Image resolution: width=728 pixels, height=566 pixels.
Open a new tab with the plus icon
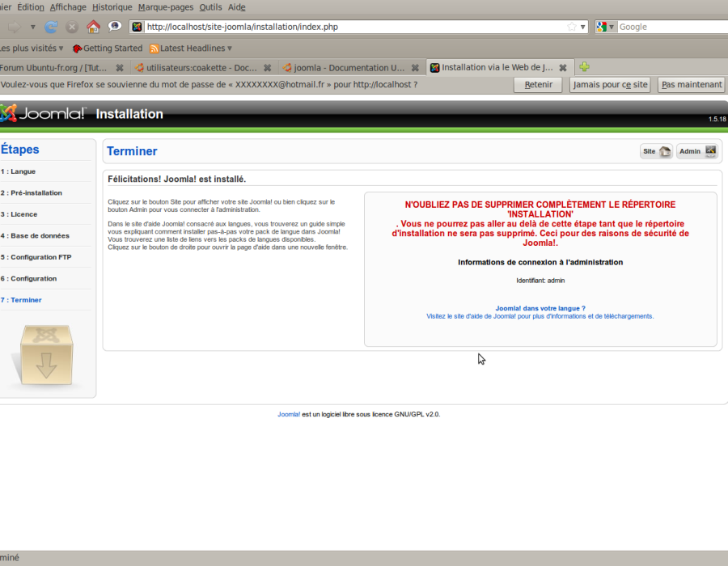click(585, 67)
